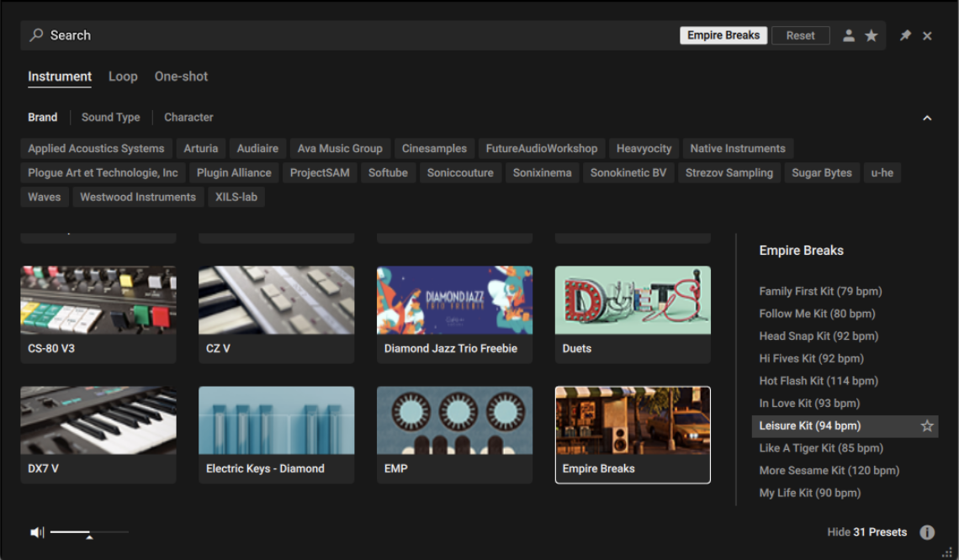Viewport: 959px width, 560px height.
Task: Click the magnifier search icon
Action: (36, 35)
